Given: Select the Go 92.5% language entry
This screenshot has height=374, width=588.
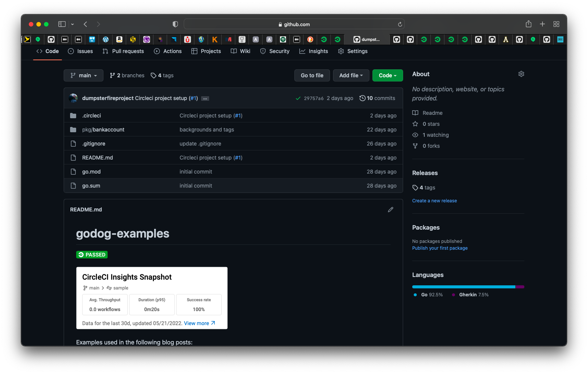Looking at the screenshot, I should [x=428, y=295].
